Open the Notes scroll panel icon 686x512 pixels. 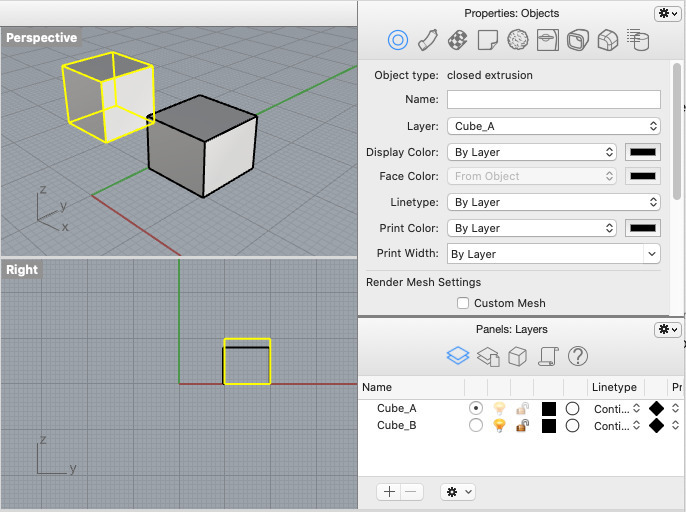[547, 356]
